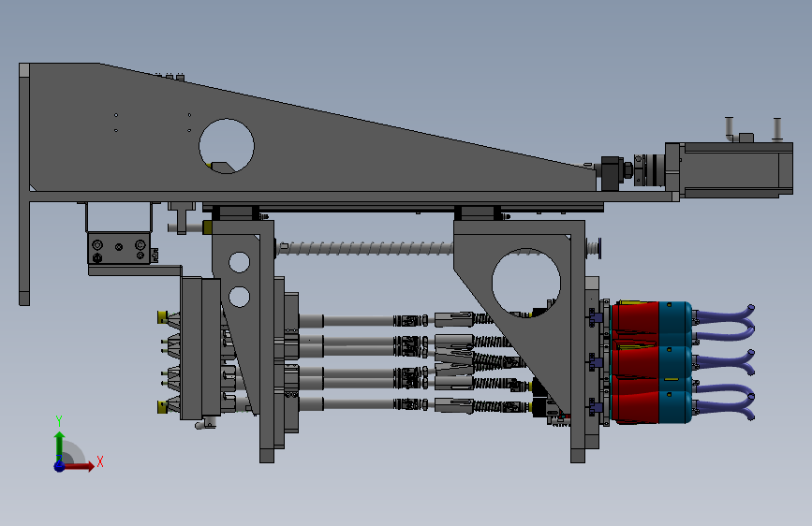Select the top yellow nozzle tip on the left
The width and height of the screenshot is (812, 526).
pos(163,317)
